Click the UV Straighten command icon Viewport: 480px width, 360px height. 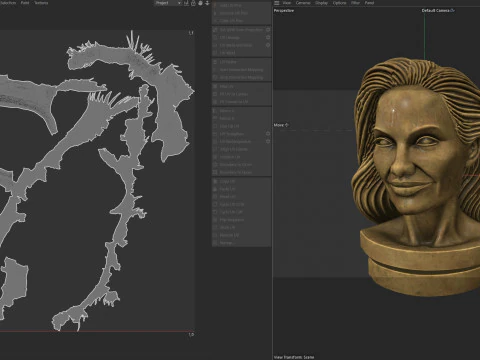pos(215,134)
